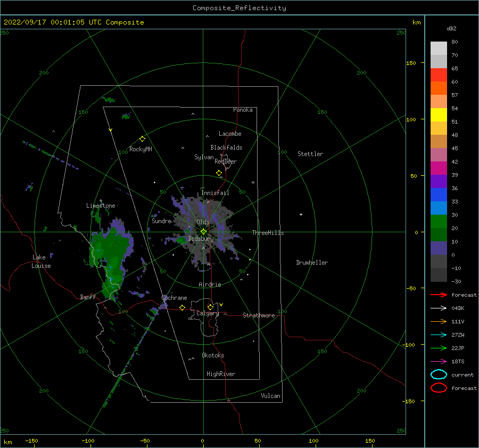Click the Lacombe city label

coord(230,134)
